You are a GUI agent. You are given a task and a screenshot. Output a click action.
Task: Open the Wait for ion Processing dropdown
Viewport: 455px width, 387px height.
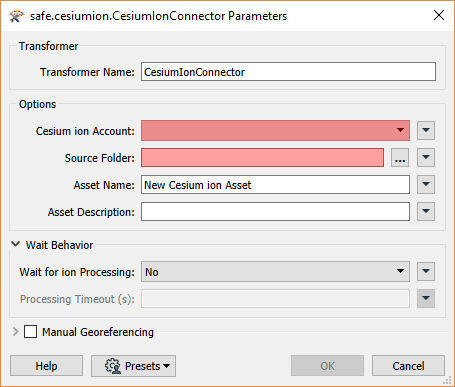pos(275,272)
